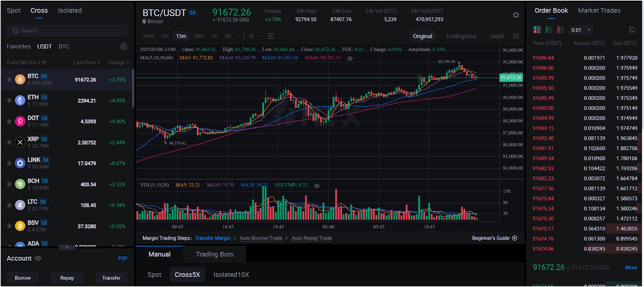This screenshot has width=644, height=287.
Task: Click Auto-Borrow/Trade step link
Action: point(261,238)
